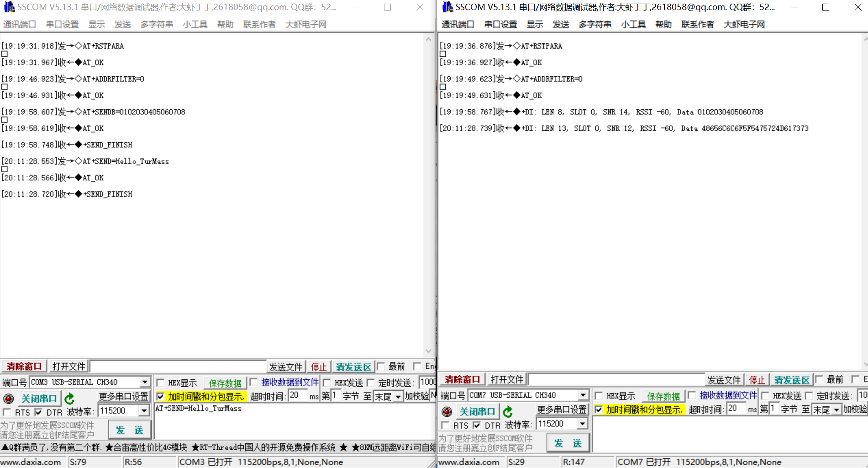
Task: Open the 末尾 dropdown in the left window
Action: tap(398, 397)
